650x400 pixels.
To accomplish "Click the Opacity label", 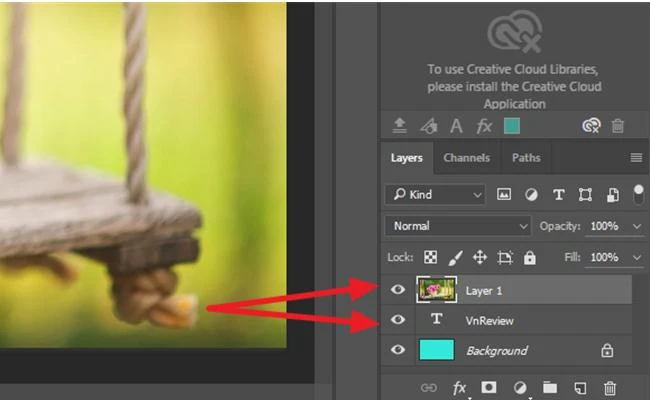I will [560, 226].
